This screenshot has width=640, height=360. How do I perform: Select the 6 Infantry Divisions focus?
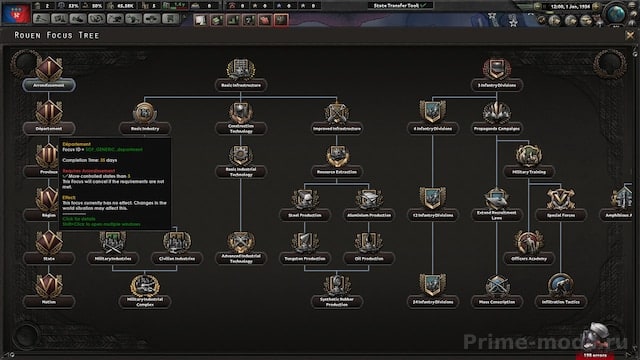click(433, 118)
